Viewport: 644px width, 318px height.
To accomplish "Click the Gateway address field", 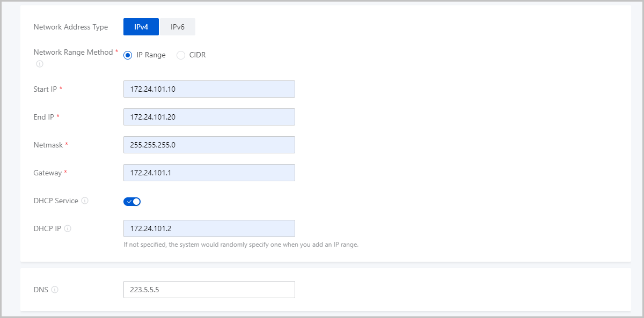I will point(209,173).
